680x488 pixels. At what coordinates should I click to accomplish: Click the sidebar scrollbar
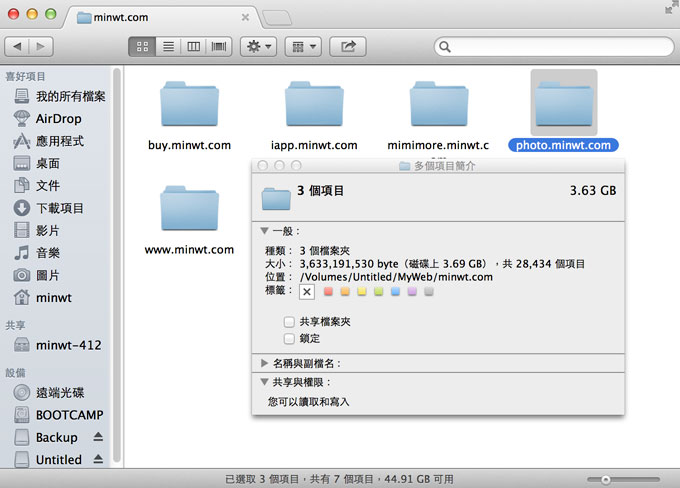coord(116,265)
